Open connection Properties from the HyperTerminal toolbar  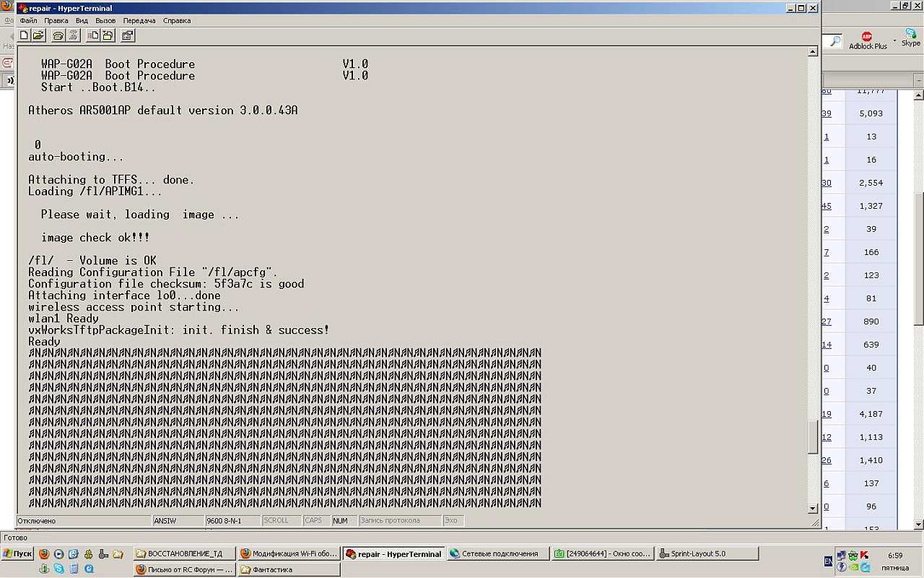(x=128, y=35)
